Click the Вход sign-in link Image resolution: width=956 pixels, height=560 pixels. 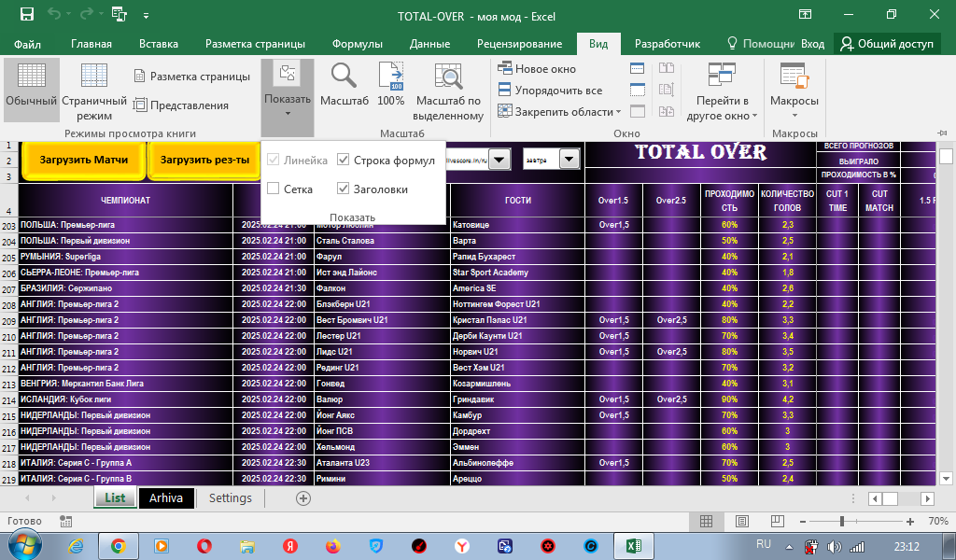pos(813,44)
